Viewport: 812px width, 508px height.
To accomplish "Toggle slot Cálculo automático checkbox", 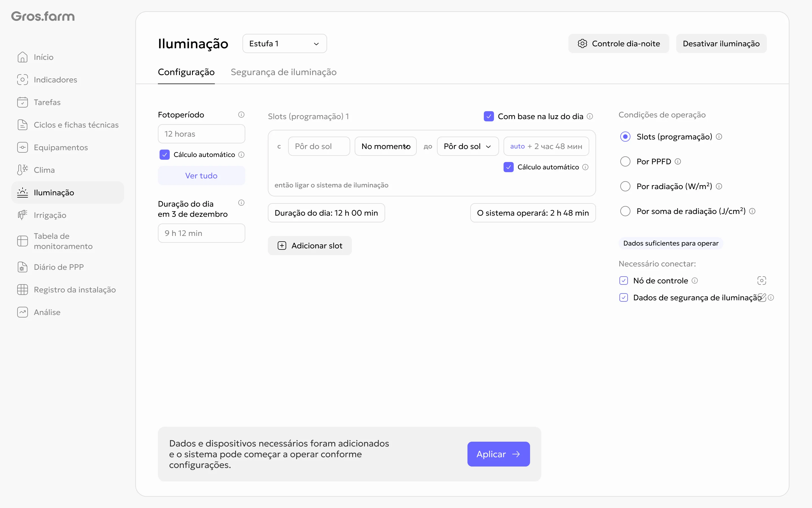I will tap(509, 167).
